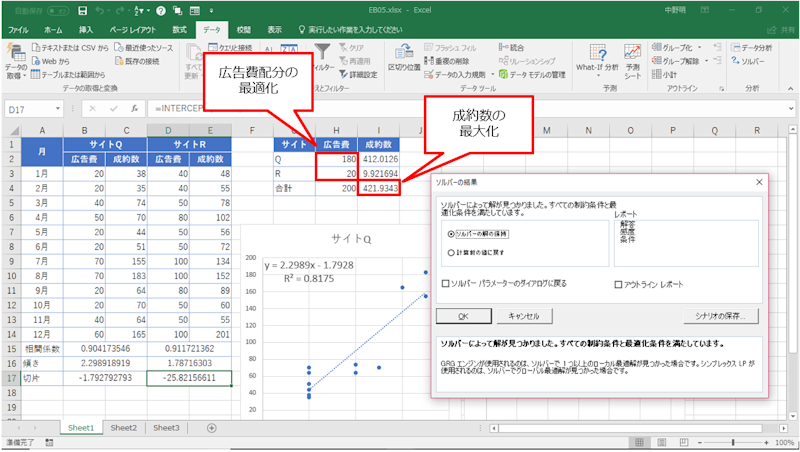Open What-If Analysis dropdown arrow
Screen dimensions: 800x452
598,76
